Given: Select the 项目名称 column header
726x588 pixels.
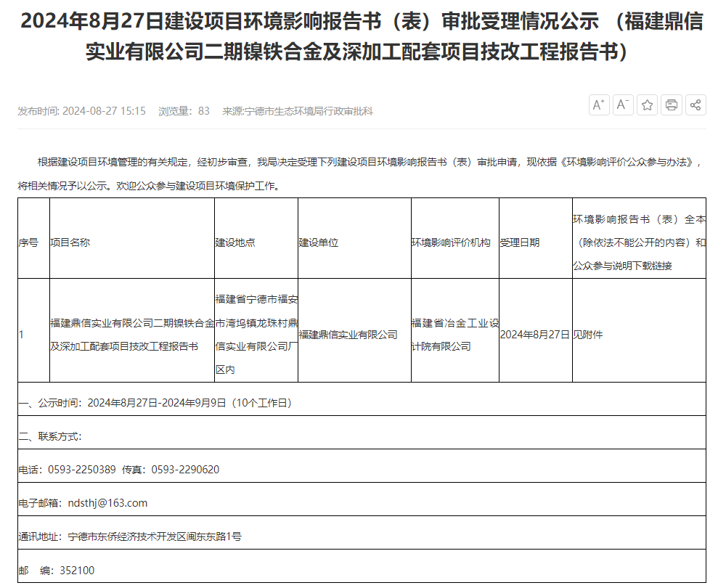Looking at the screenshot, I should click(70, 242).
